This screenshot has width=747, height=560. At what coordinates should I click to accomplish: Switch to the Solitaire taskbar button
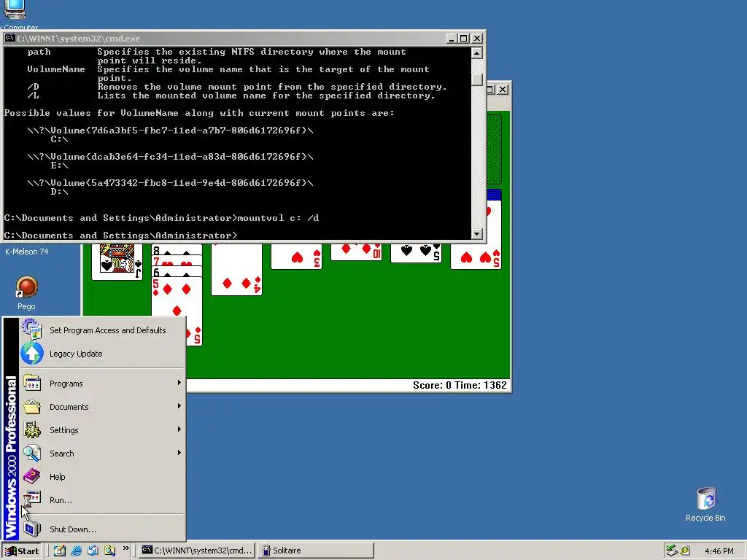316,551
